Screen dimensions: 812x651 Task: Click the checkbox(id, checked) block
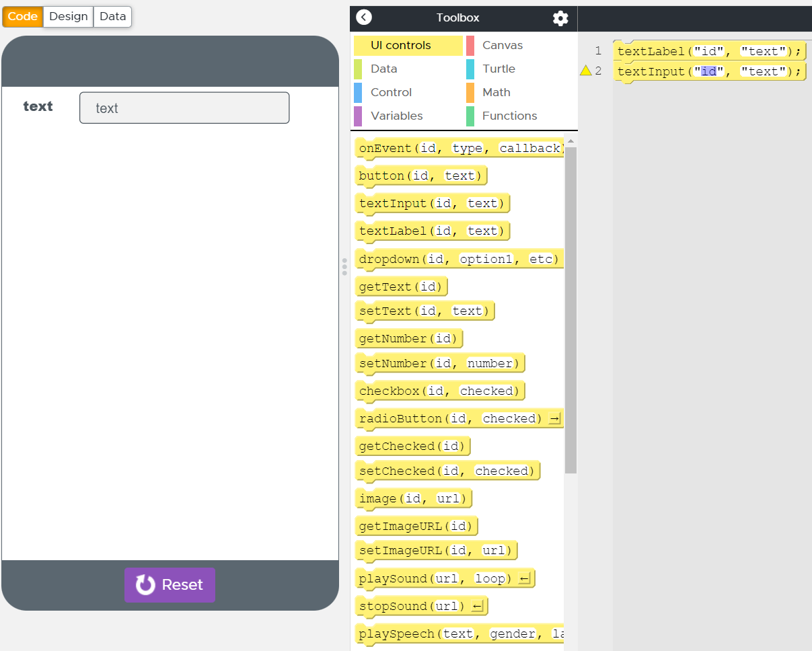pyautogui.click(x=440, y=391)
